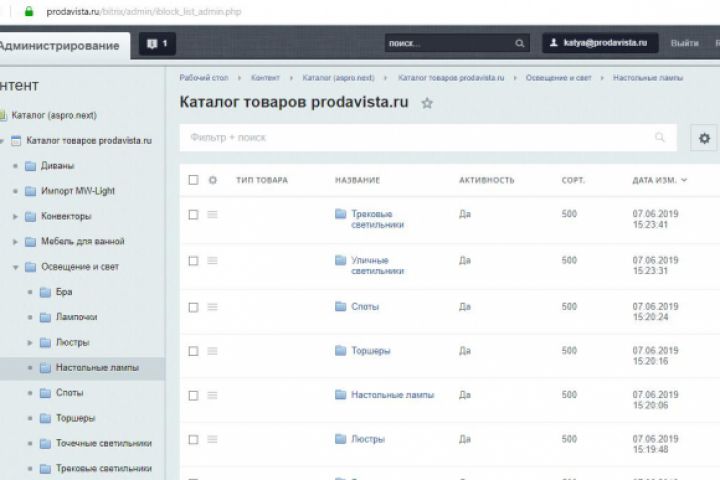Select Точечные светильники in sidebar tree
The width and height of the screenshot is (720, 480).
[104, 444]
